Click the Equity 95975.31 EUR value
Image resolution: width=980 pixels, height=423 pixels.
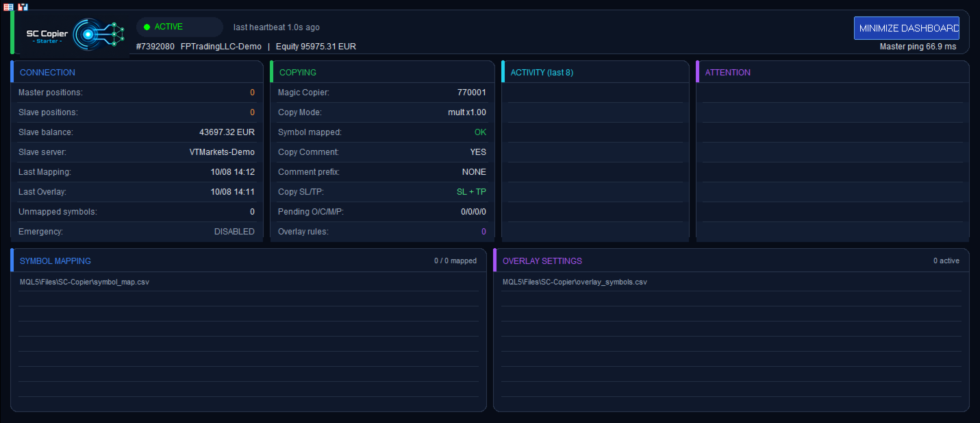point(316,47)
